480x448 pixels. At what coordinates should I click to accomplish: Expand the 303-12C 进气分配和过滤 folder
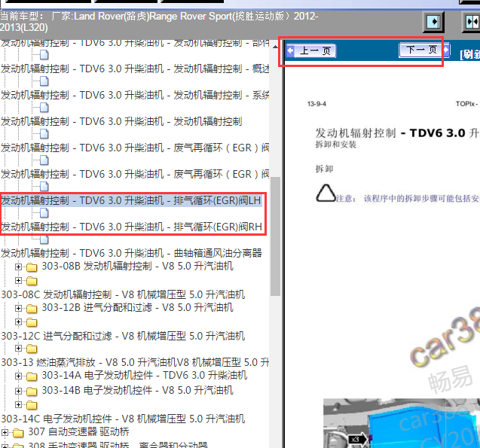pos(18,322)
